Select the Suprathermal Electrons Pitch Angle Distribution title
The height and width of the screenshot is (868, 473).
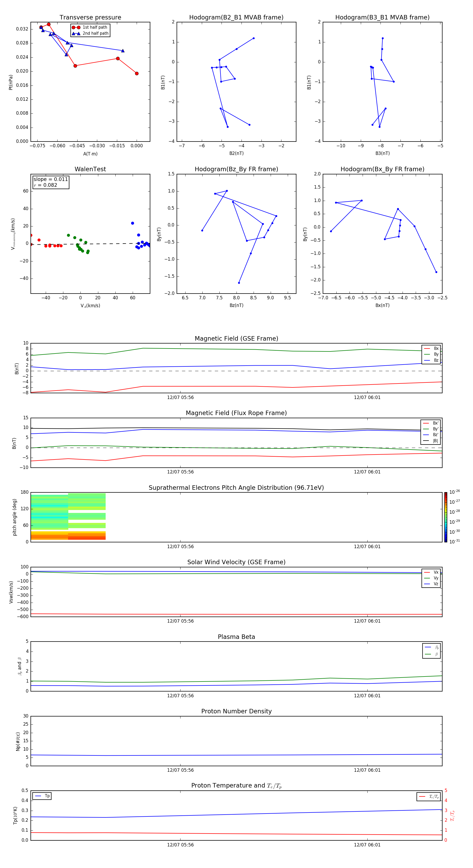tap(236, 488)
